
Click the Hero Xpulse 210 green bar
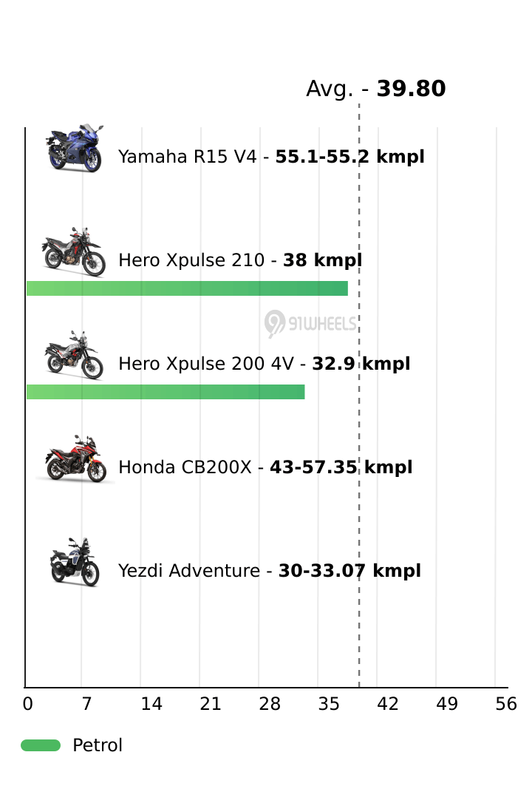click(187, 288)
